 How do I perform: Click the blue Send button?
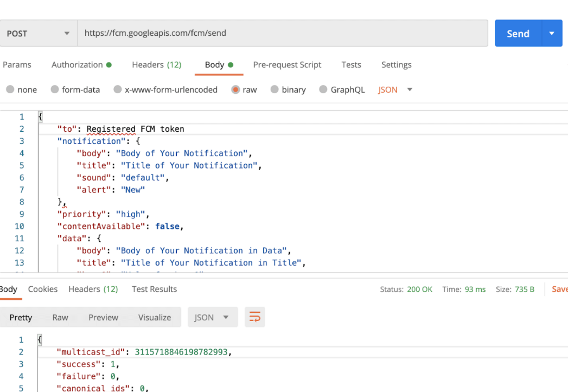point(518,34)
